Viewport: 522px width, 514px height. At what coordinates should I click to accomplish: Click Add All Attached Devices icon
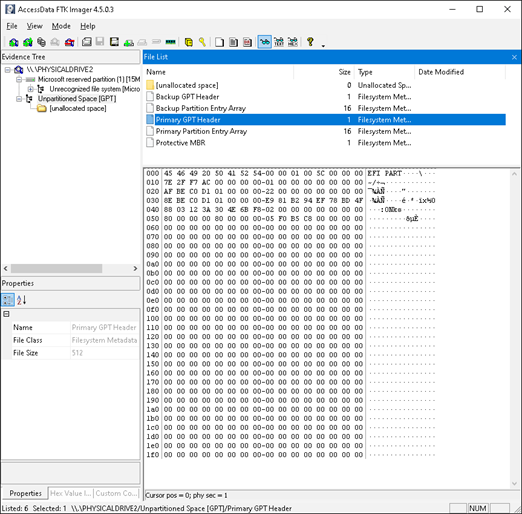click(28, 42)
